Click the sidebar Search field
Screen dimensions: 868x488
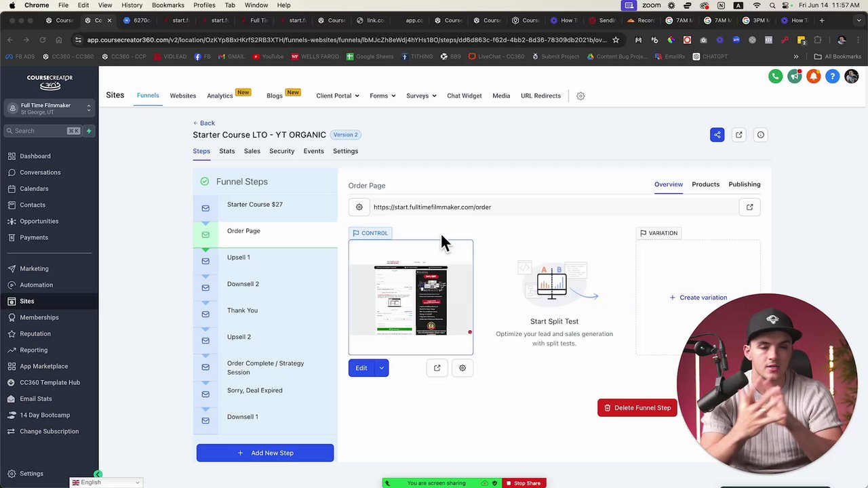[44, 131]
